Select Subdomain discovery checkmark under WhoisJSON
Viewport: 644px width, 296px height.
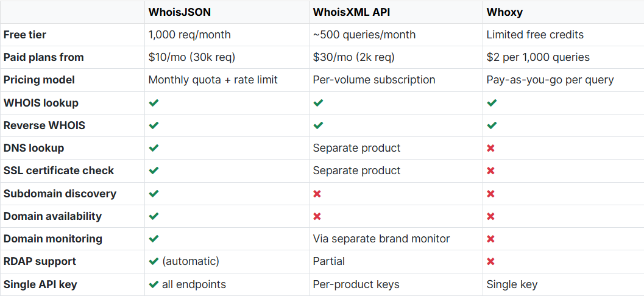click(x=154, y=193)
